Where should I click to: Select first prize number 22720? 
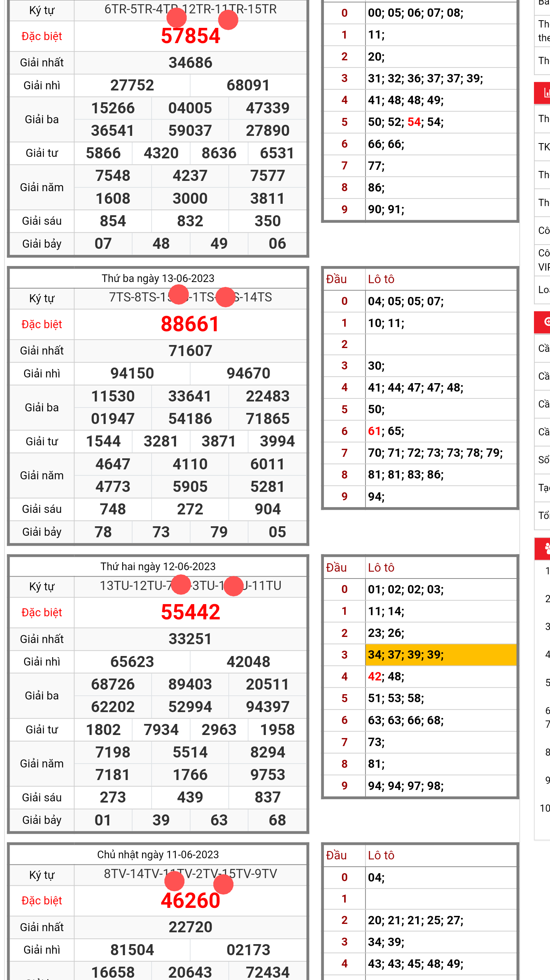coord(190,927)
